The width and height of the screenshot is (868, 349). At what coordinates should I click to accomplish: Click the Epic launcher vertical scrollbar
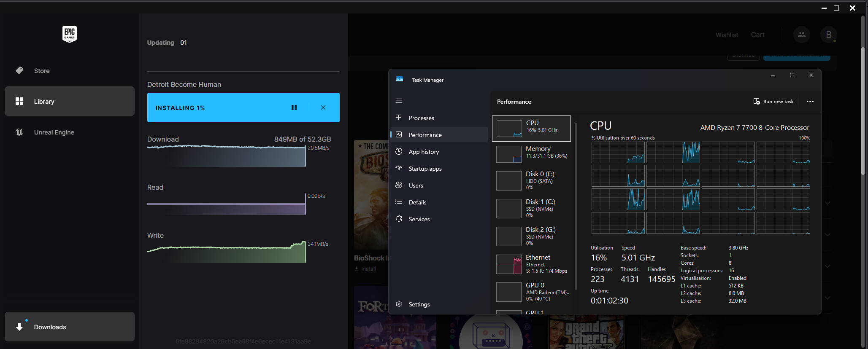point(863,111)
